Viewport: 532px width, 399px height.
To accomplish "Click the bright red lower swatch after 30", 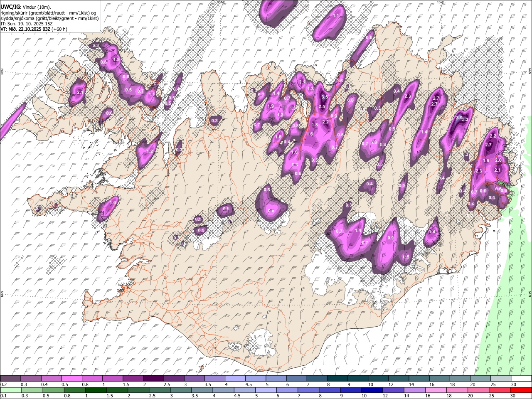I will pos(520,390).
